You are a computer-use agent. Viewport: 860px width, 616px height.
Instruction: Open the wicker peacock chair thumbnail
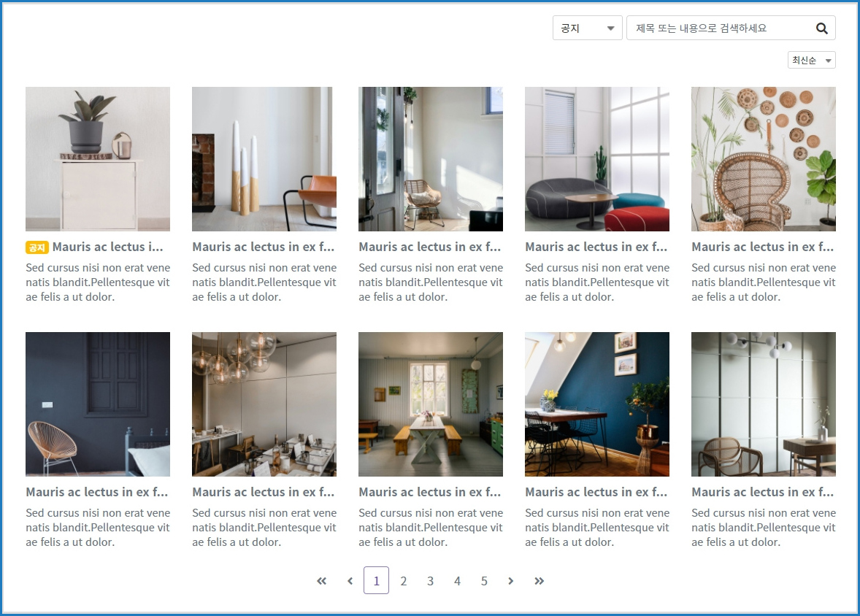tap(763, 159)
